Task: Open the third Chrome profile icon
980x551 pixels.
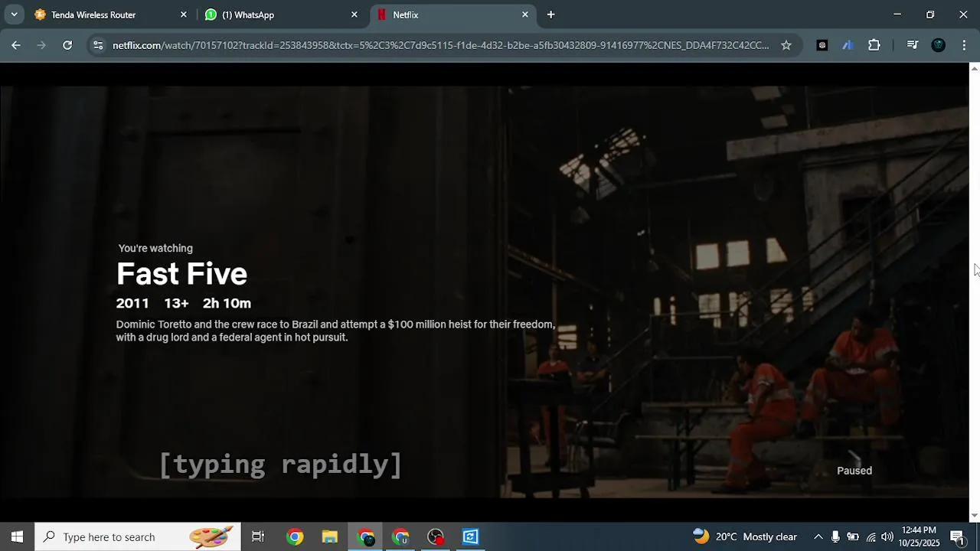Action: 401,536
